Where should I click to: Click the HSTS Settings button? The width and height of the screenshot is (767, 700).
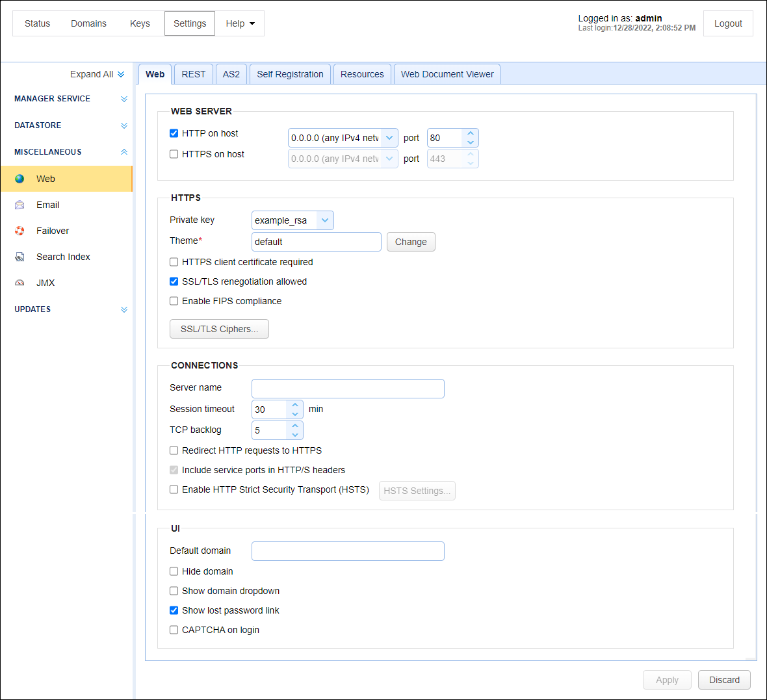coord(417,491)
